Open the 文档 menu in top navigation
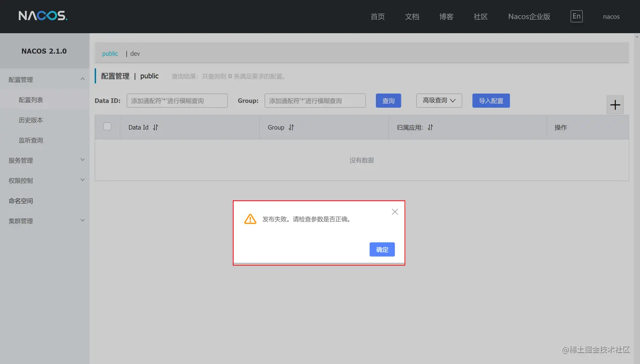This screenshot has height=364, width=640. point(412,16)
